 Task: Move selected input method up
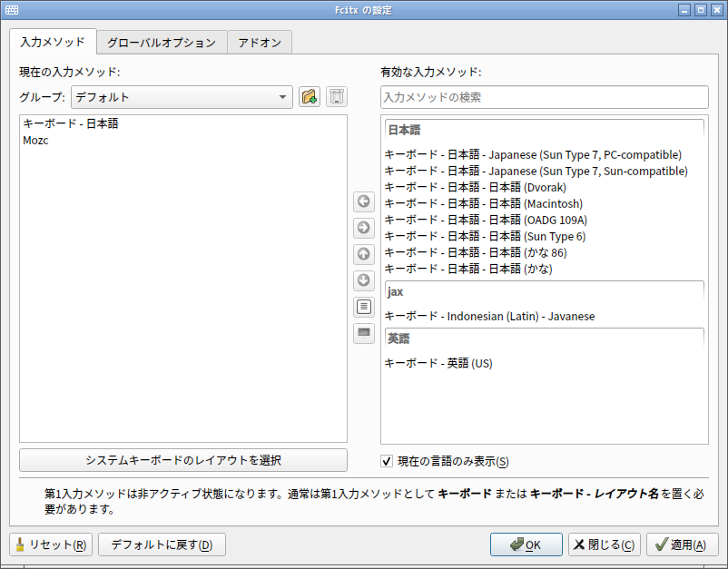coord(364,254)
